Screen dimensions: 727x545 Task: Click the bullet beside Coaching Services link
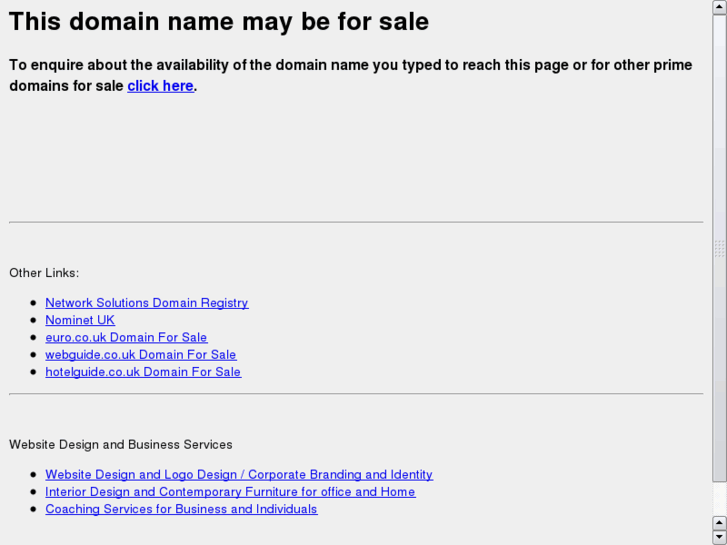pyautogui.click(x=35, y=509)
